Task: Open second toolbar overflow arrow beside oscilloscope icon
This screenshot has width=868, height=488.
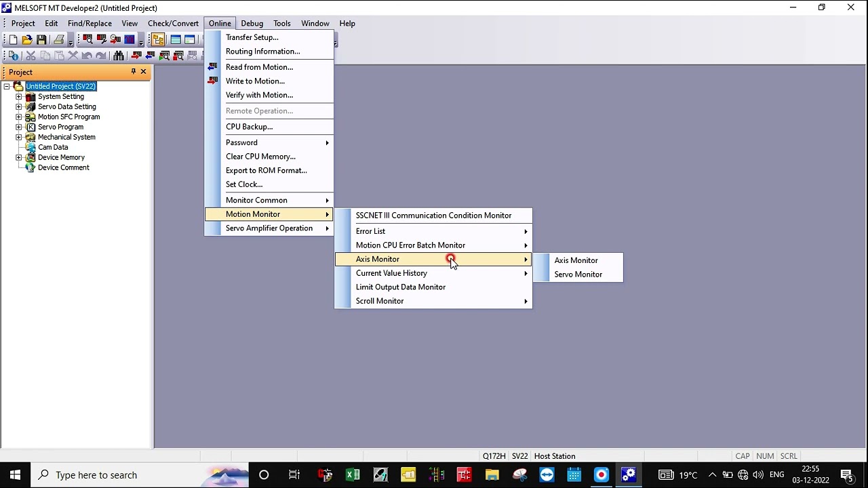Action: (x=141, y=41)
